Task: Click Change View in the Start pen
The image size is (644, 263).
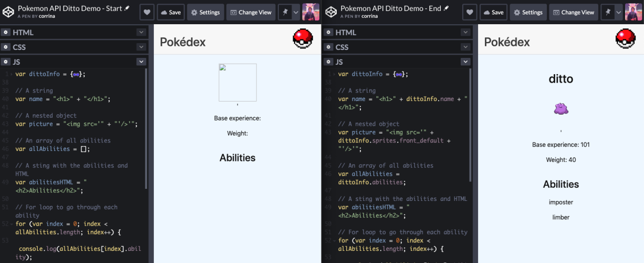Action: point(251,12)
